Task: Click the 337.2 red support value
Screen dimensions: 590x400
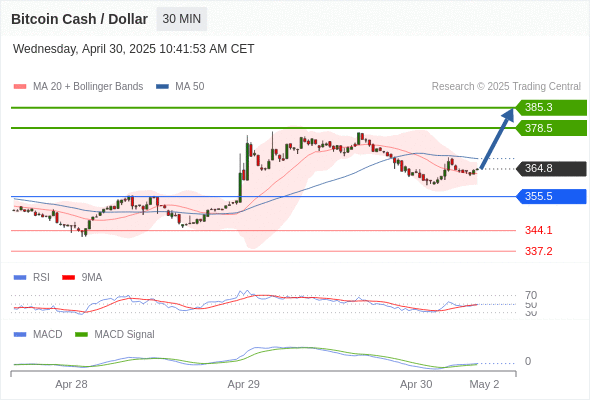Action: [x=538, y=251]
